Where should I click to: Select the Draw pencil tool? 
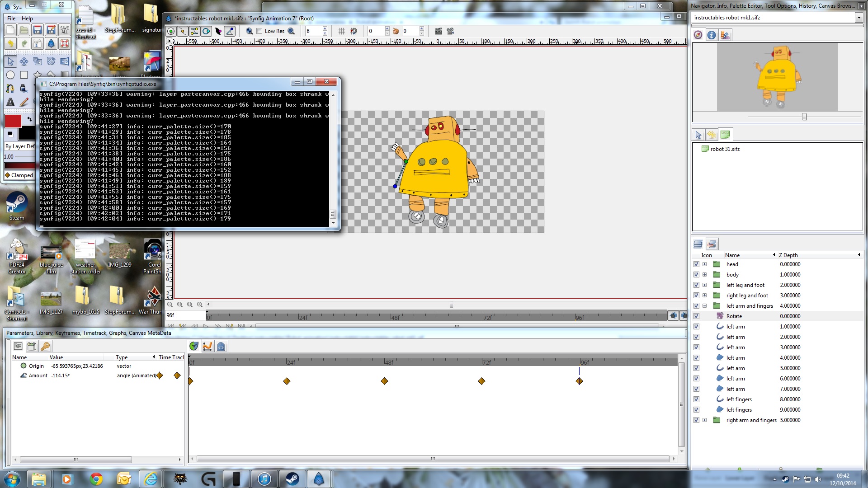(24, 102)
